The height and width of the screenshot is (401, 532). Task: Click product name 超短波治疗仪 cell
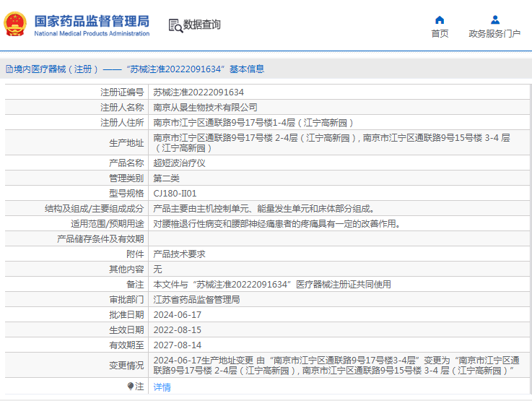pos(179,163)
